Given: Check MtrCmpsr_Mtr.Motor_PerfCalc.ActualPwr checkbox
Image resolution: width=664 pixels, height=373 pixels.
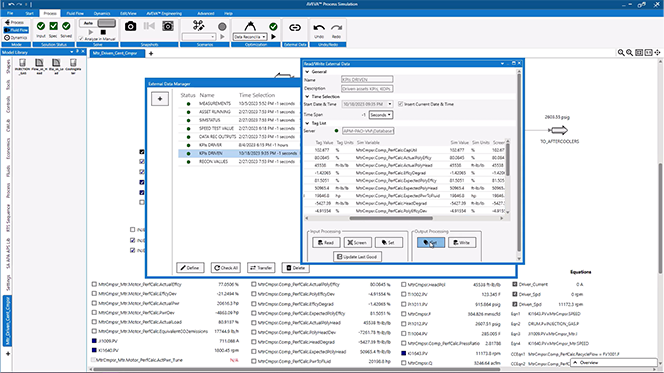Looking at the screenshot, I should (x=94, y=303).
